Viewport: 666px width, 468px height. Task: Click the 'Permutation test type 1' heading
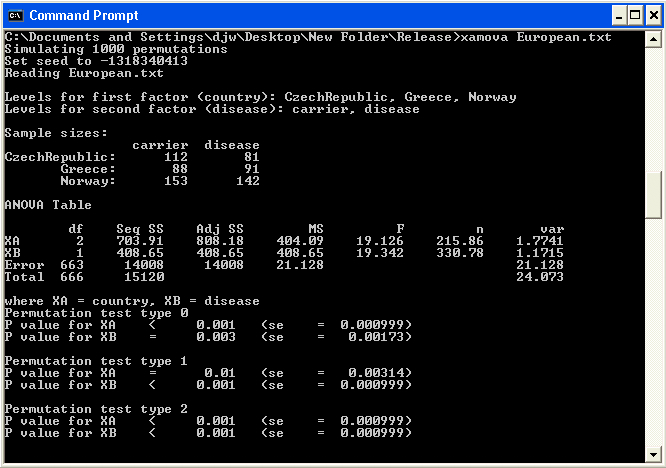tap(96, 361)
